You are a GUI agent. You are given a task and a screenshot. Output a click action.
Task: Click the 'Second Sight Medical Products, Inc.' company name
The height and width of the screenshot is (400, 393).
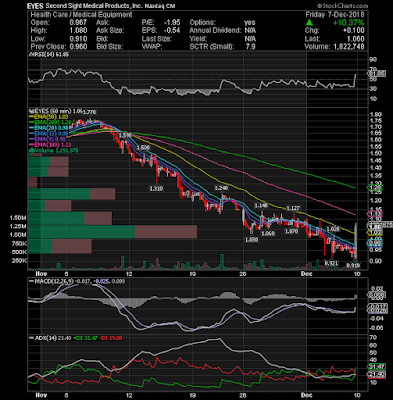95,6
